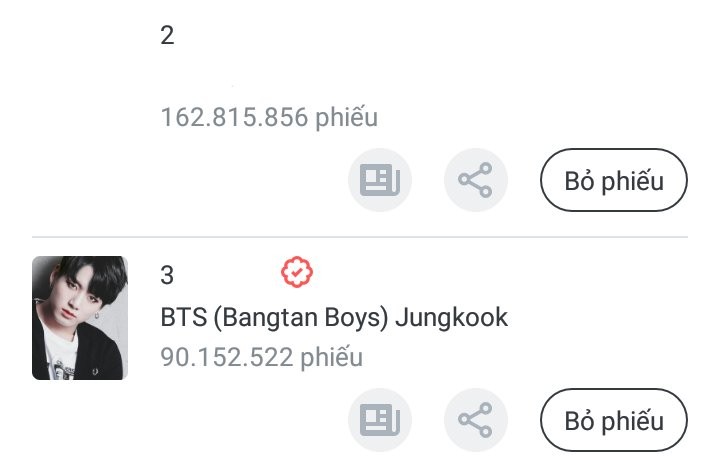Select the rank number 3 label
The height and width of the screenshot is (470, 720).
click(x=167, y=275)
